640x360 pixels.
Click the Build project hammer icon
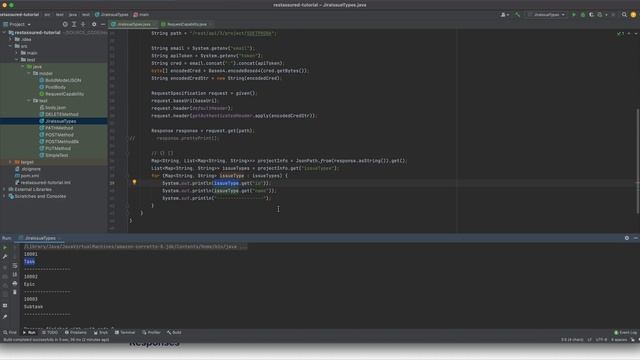(517, 15)
